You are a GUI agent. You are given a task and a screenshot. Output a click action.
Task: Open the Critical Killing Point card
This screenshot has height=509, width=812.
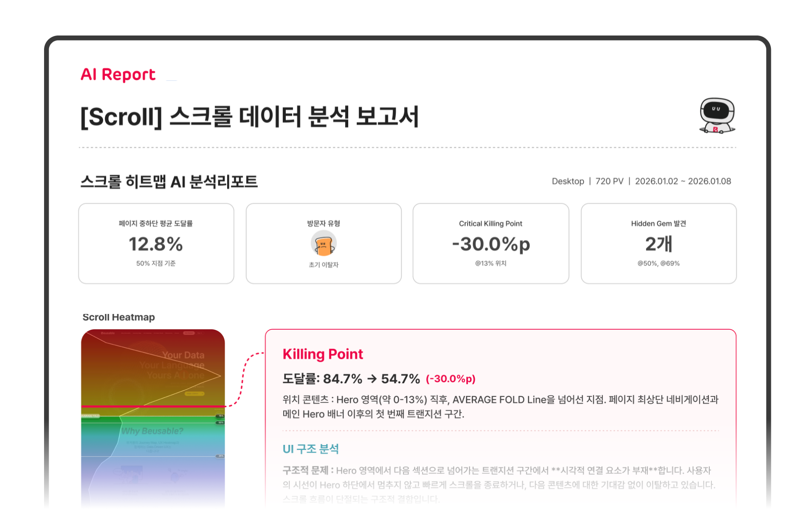(491, 243)
